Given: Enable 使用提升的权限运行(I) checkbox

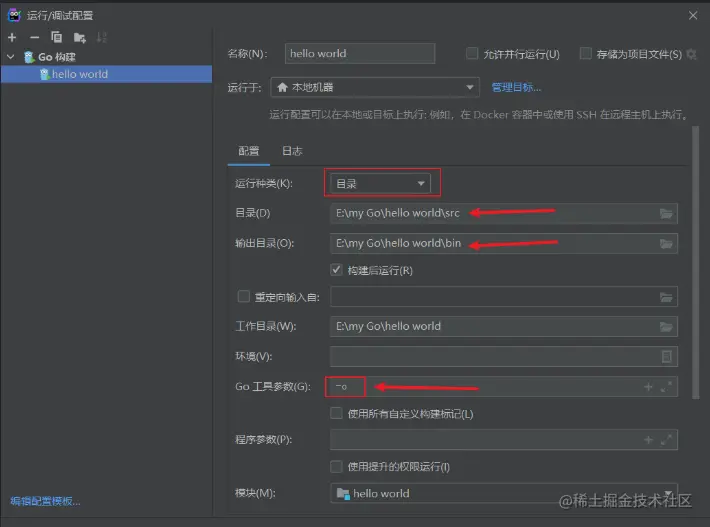Looking at the screenshot, I should coord(336,466).
